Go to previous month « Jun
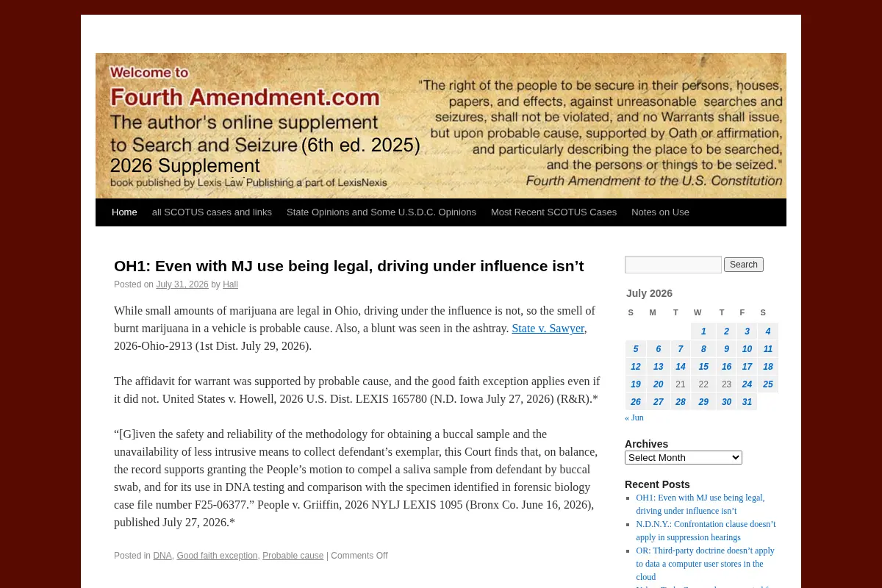 (x=634, y=417)
